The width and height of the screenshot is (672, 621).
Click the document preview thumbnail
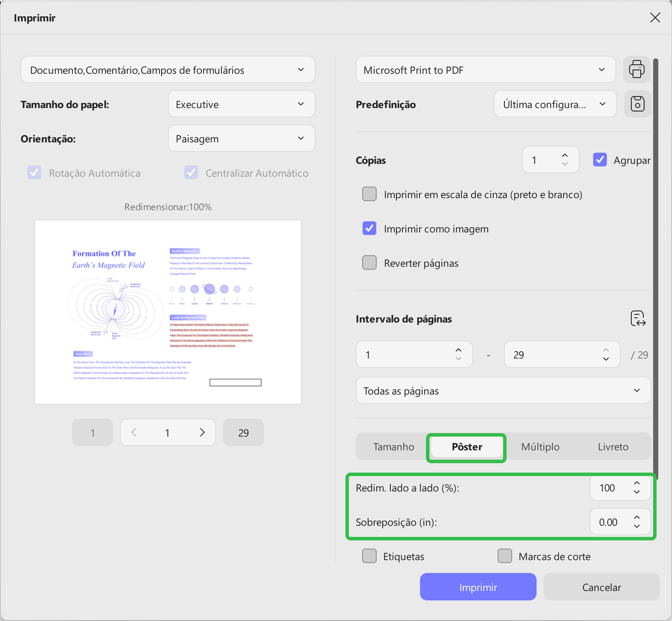coord(168,312)
